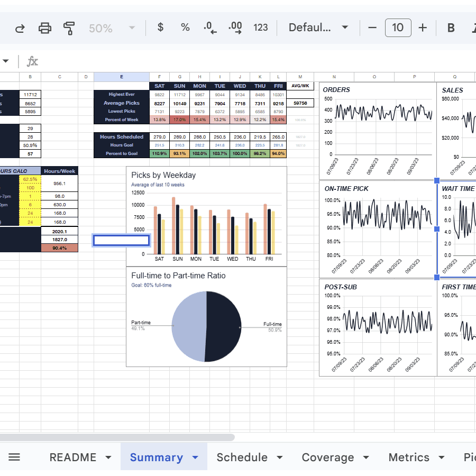
Task: Open the Default font dropdown
Action: [x=317, y=28]
